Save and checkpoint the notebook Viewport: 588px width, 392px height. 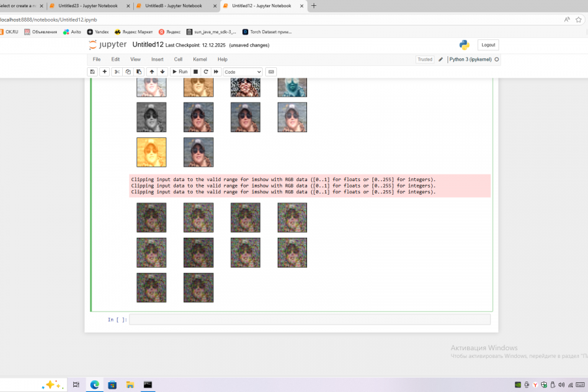92,72
